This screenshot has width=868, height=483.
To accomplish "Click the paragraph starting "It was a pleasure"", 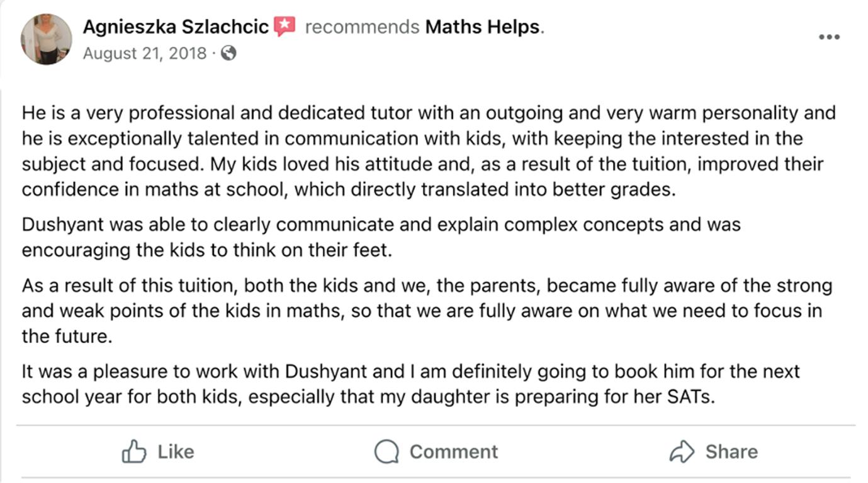I will pos(410,384).
